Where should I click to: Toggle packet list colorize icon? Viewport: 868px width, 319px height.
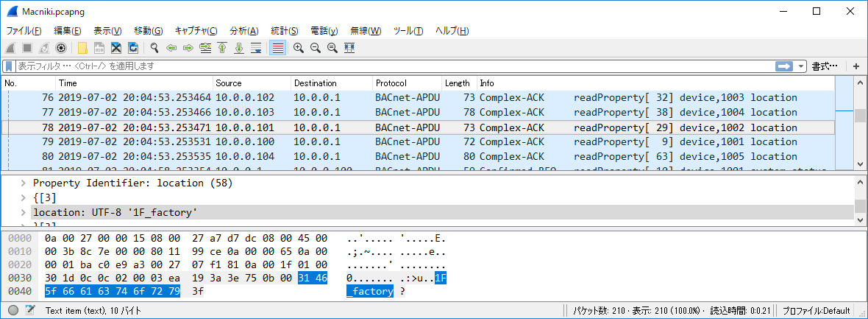pyautogui.click(x=278, y=48)
